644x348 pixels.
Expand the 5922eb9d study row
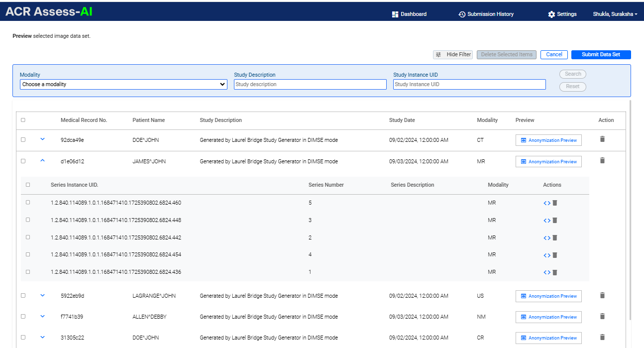pyautogui.click(x=42, y=295)
